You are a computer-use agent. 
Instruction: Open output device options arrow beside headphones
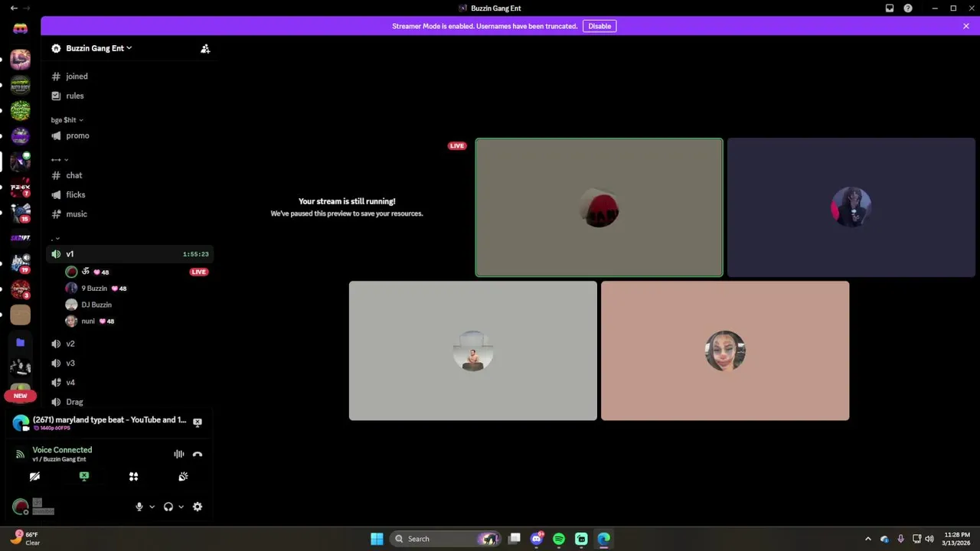tap(181, 507)
